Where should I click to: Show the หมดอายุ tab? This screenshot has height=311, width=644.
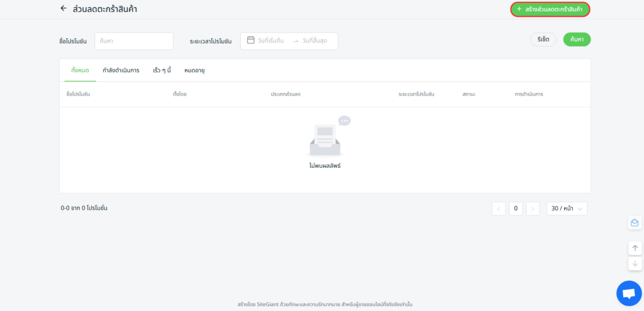pos(194,70)
